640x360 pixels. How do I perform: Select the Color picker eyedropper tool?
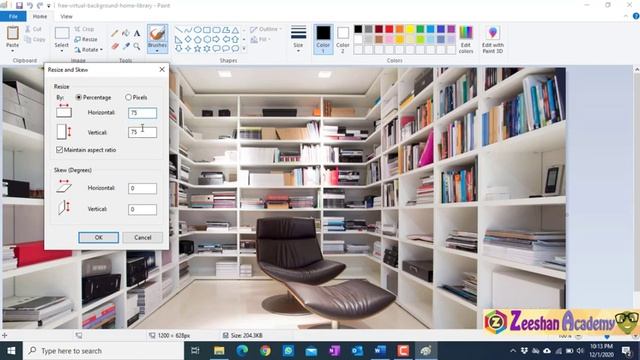click(x=126, y=47)
